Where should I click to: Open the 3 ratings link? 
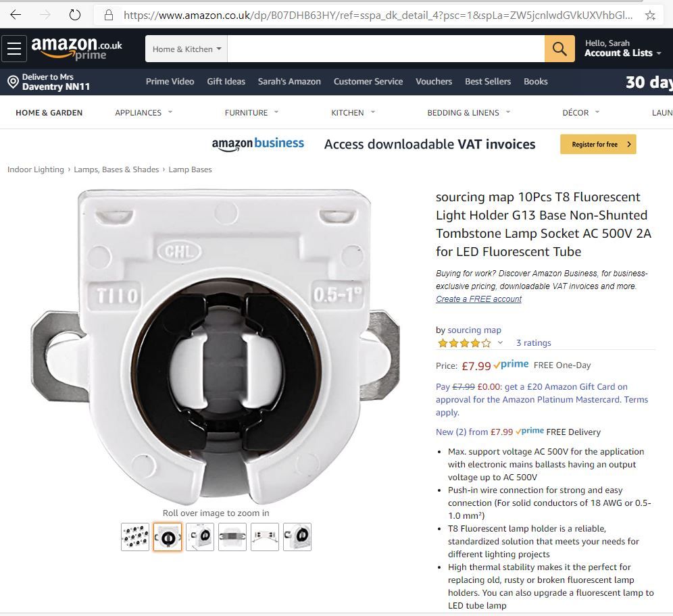534,342
